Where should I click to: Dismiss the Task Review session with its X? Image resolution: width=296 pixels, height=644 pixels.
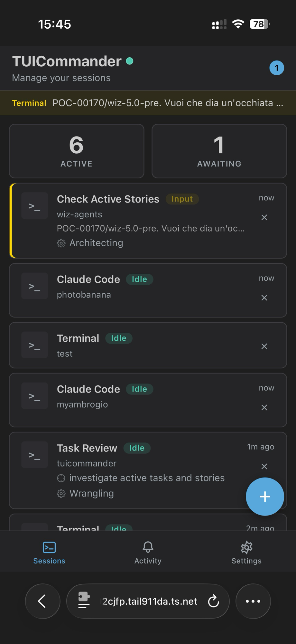pos(264,466)
